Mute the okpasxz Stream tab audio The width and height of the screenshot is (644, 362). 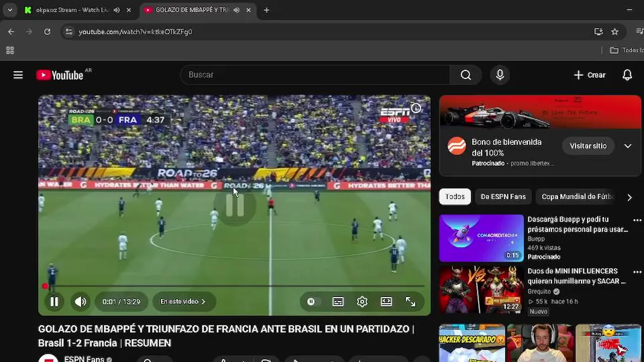tap(117, 10)
